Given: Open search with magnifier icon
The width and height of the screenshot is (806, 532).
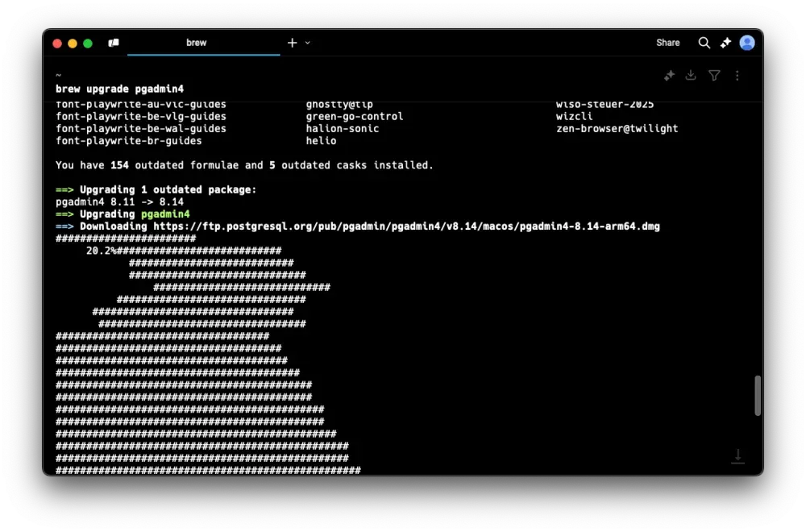Looking at the screenshot, I should pyautogui.click(x=704, y=43).
